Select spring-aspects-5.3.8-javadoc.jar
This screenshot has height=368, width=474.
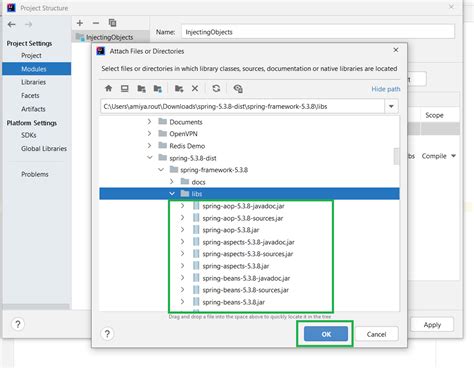(x=248, y=242)
